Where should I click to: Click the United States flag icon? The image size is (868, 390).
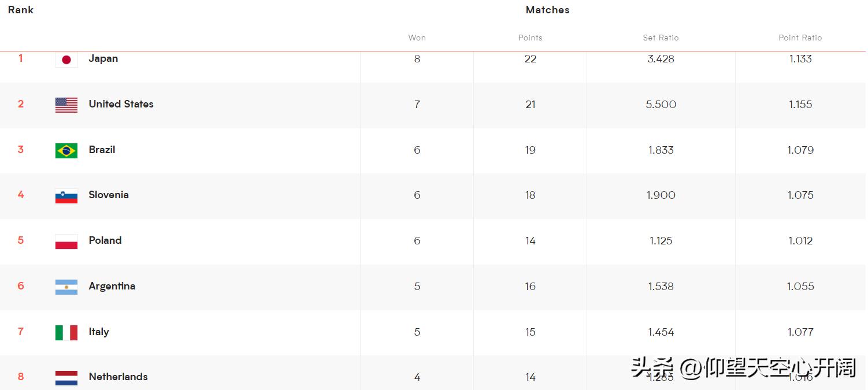[66, 105]
